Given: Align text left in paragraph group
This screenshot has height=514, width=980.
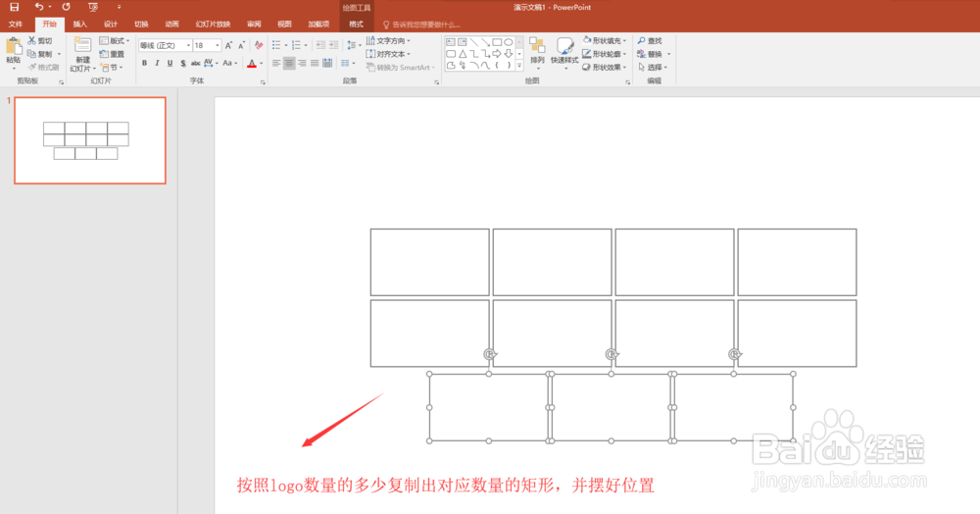Looking at the screenshot, I should 276,63.
